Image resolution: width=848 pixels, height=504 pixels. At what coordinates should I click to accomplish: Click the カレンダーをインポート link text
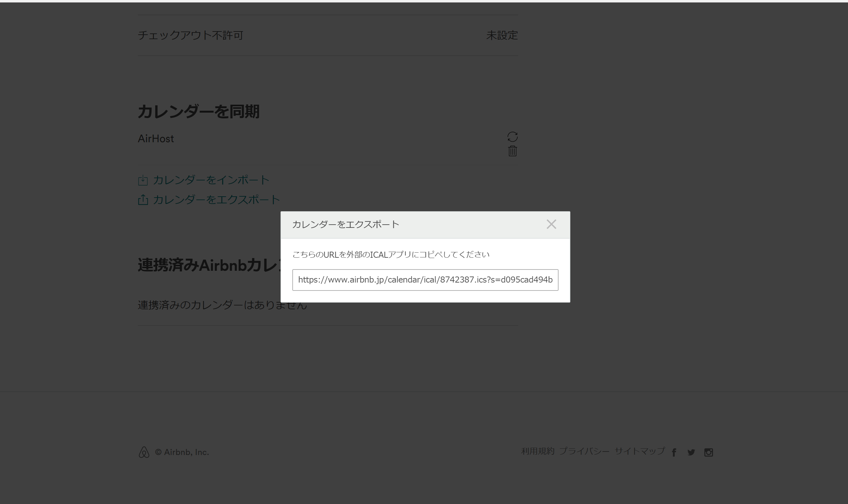tap(211, 180)
